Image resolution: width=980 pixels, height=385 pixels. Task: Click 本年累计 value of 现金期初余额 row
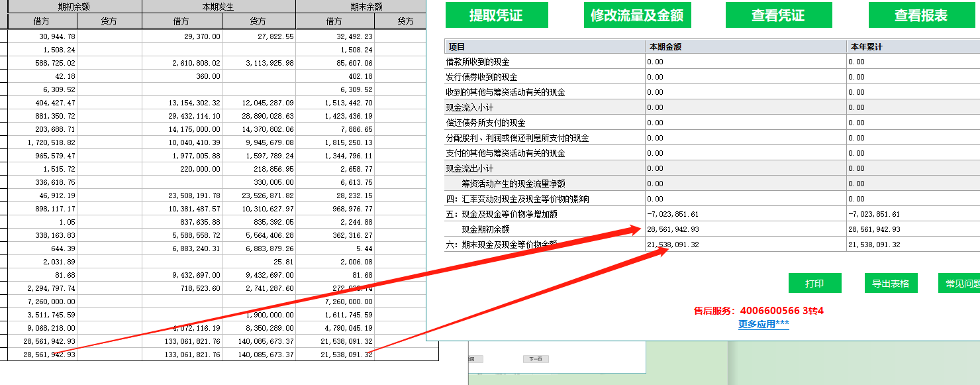[875, 229]
